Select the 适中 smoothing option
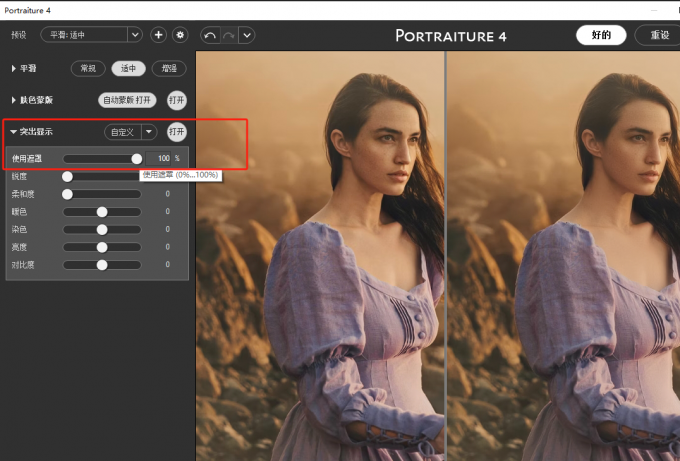The height and width of the screenshot is (461, 680). click(x=128, y=69)
